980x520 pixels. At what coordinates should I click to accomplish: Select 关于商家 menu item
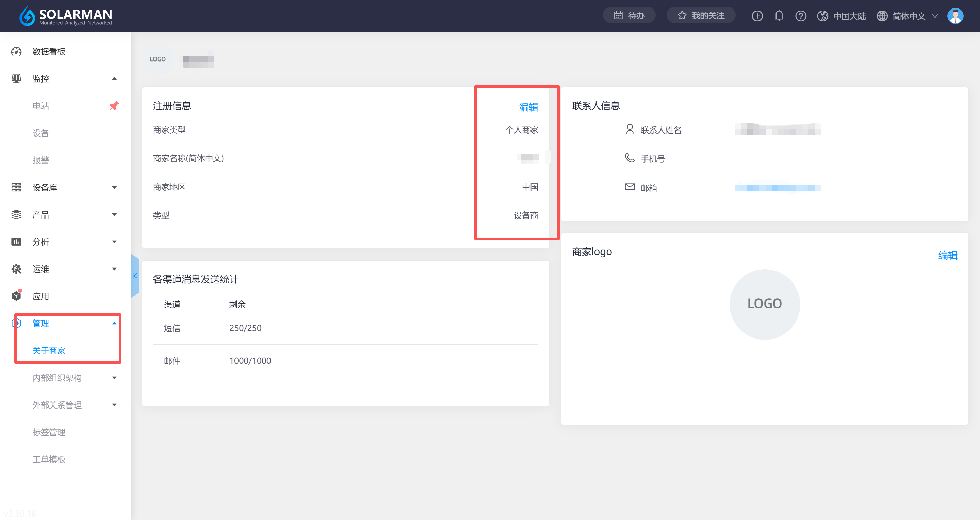pos(49,350)
